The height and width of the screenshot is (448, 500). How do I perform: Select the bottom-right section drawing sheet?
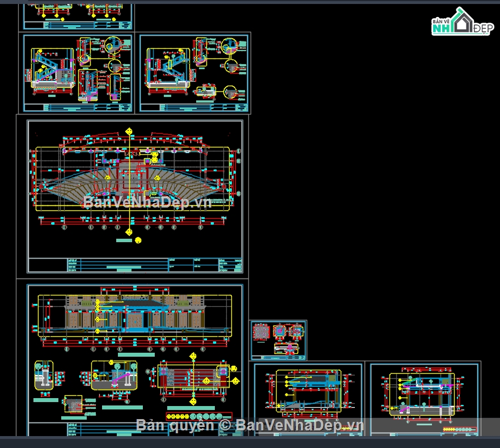pyautogui.click(x=423, y=399)
